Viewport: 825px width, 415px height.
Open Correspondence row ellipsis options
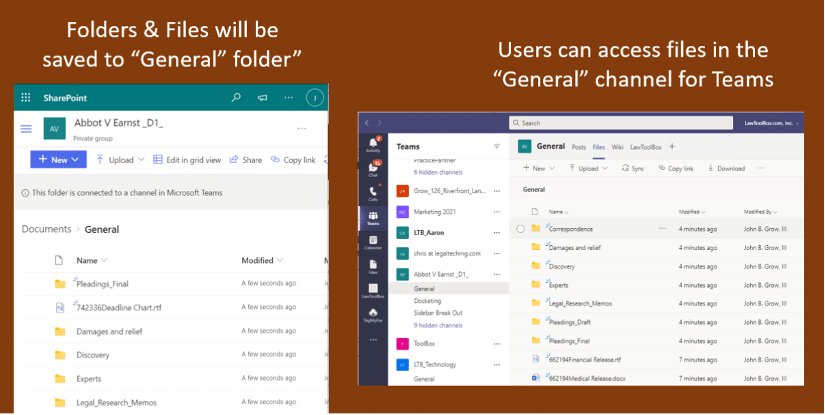662,229
